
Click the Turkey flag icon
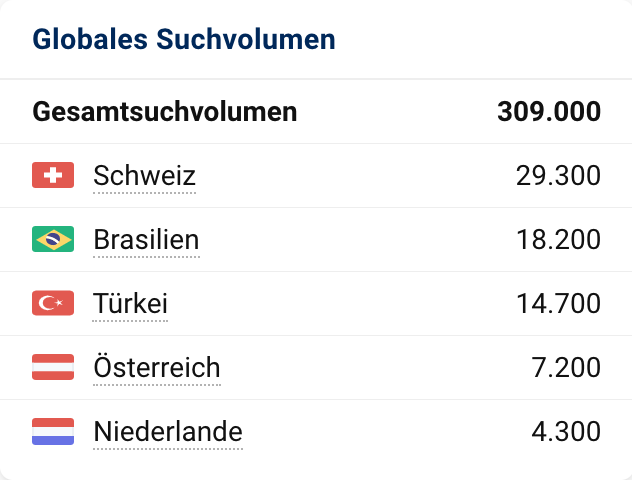[x=53, y=304]
